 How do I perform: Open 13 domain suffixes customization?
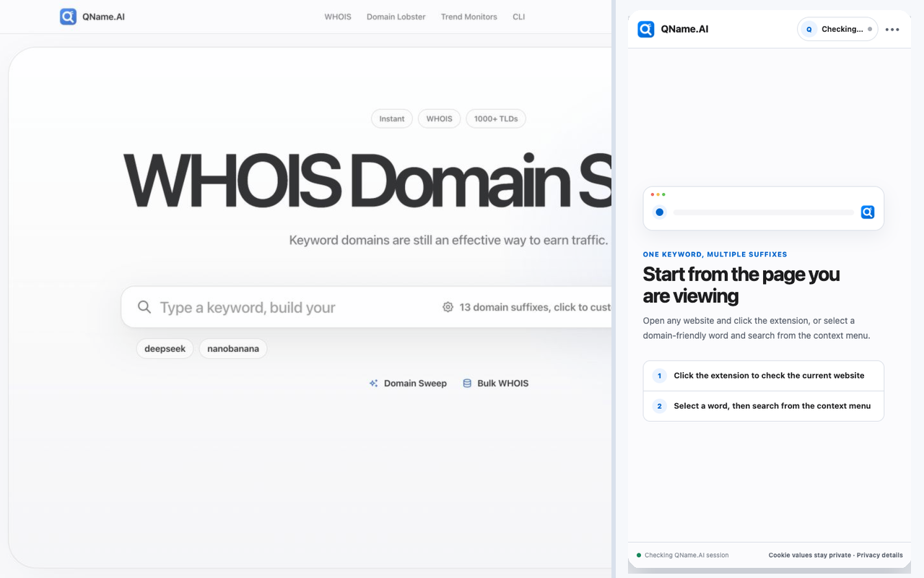527,307
